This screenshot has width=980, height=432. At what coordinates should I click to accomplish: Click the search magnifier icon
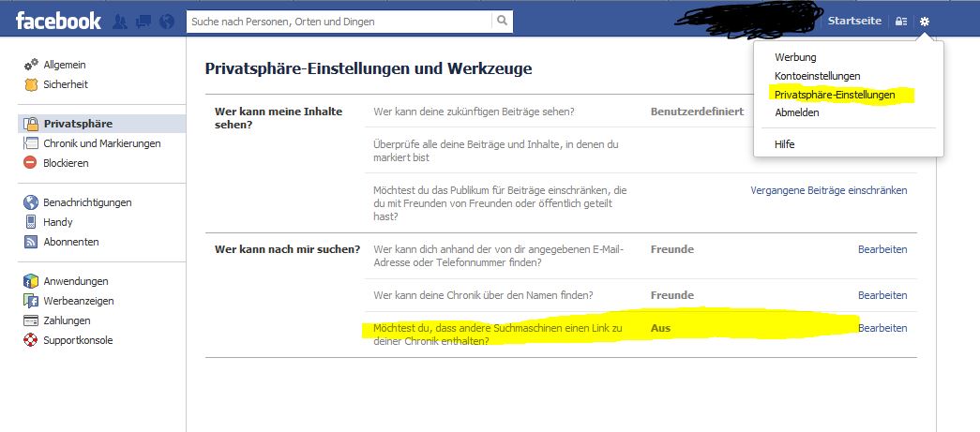pos(502,21)
